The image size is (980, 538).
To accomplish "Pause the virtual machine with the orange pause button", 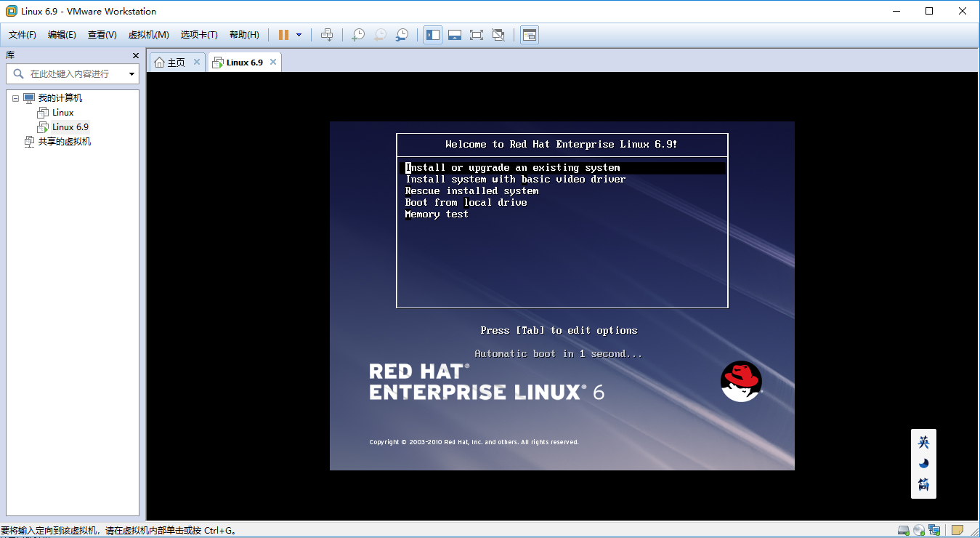I will click(283, 35).
